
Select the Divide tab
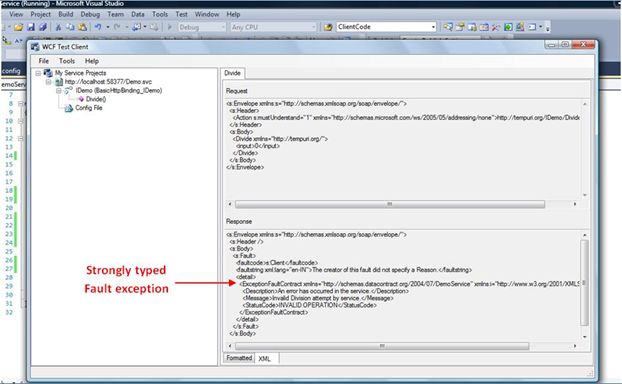(x=232, y=73)
